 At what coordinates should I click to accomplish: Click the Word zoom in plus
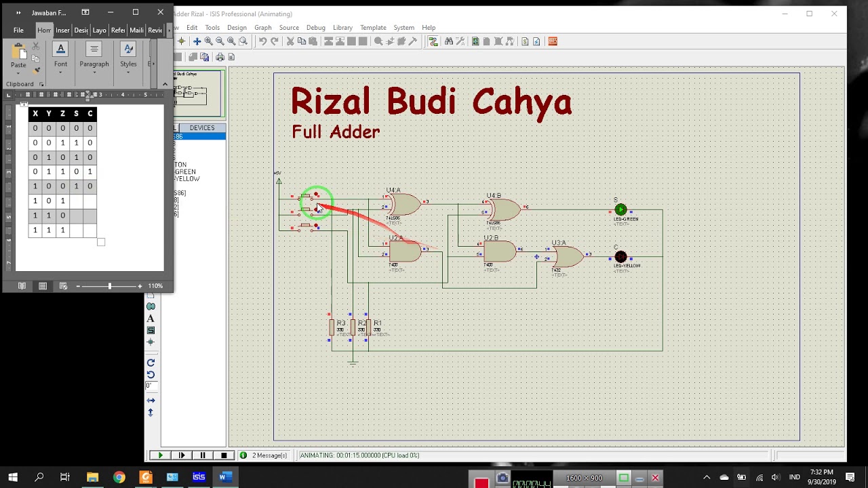pos(140,286)
